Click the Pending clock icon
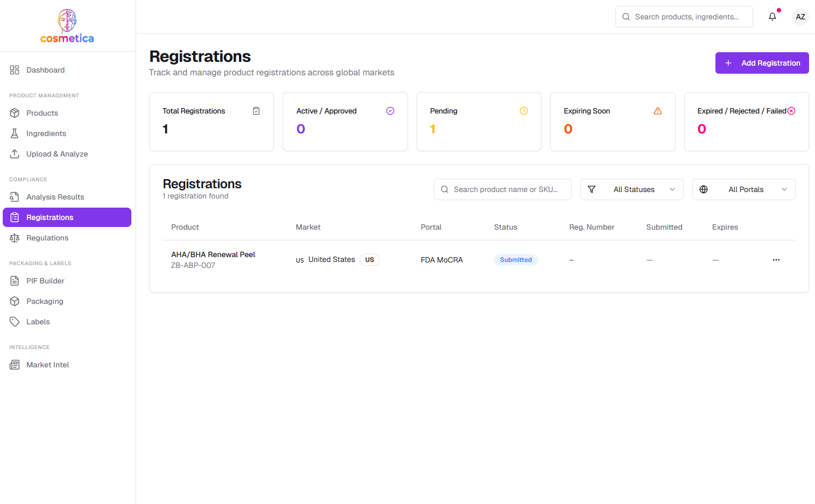 pos(523,111)
